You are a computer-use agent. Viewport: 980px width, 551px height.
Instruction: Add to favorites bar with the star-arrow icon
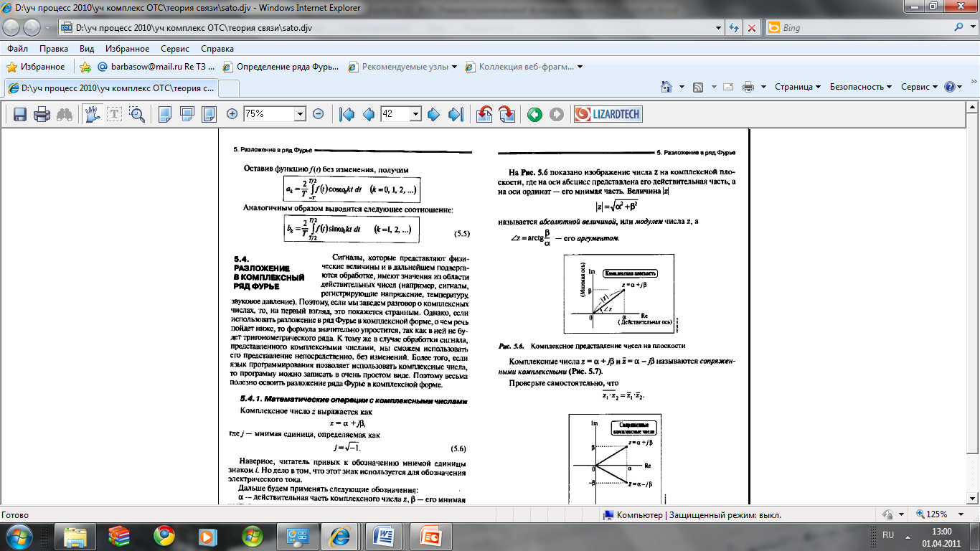coord(85,67)
